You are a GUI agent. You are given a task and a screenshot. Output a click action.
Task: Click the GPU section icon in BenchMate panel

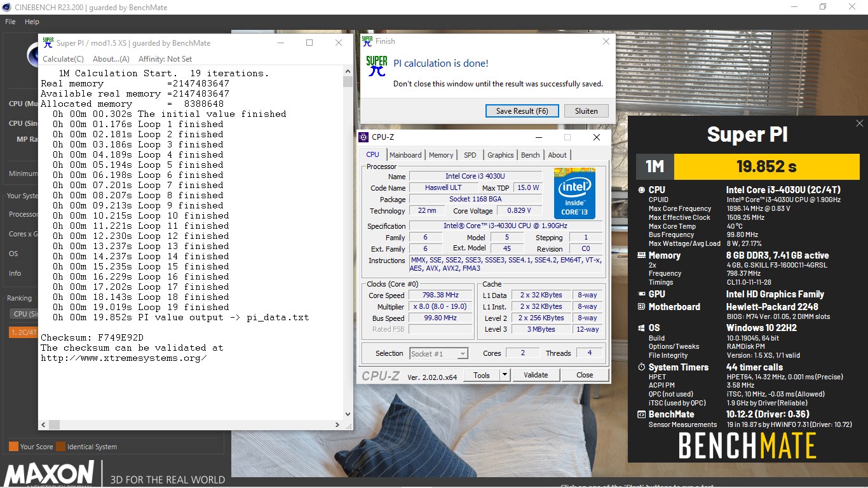click(x=641, y=294)
